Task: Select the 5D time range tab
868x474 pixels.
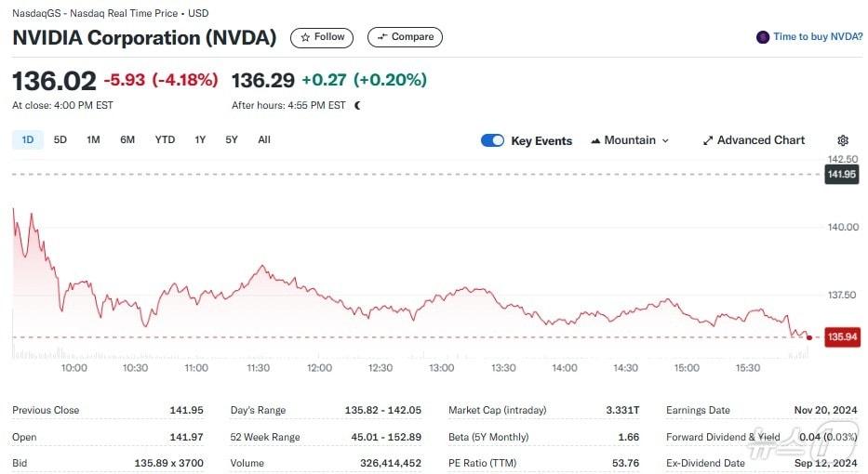Action: 60,140
